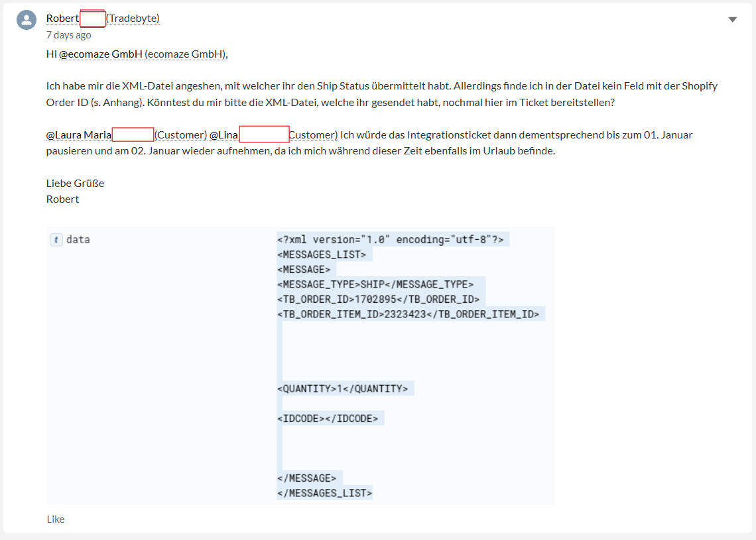The image size is (756, 540).
Task: Open Robert's author profile link
Action: [x=63, y=19]
